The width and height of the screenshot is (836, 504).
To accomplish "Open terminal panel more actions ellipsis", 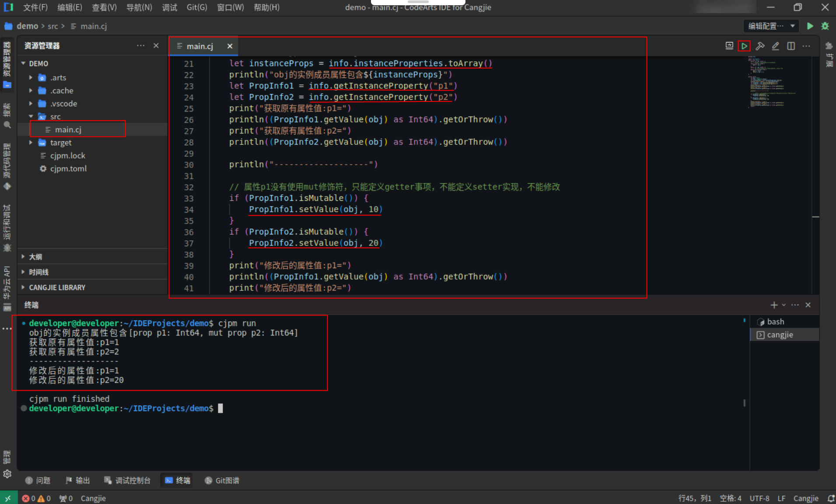I will click(x=795, y=305).
